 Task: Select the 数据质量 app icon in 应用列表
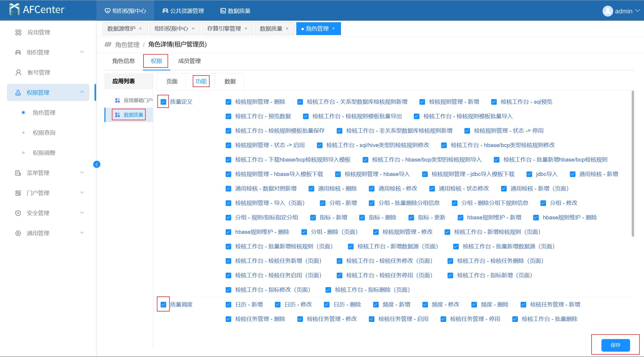pos(117,115)
